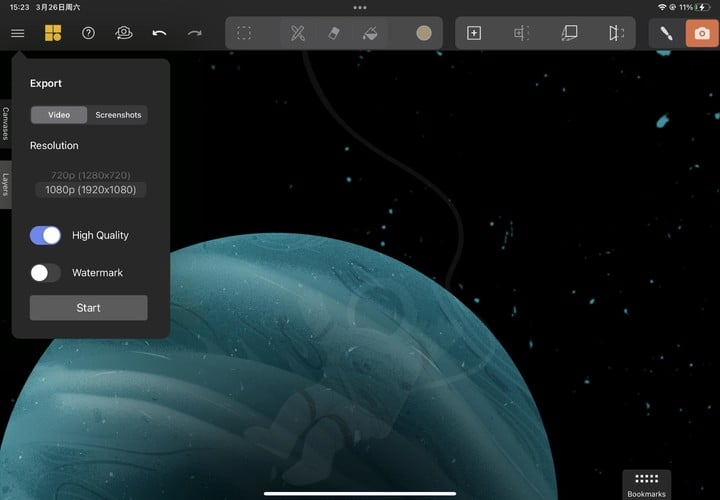Open the current color swatch

423,33
